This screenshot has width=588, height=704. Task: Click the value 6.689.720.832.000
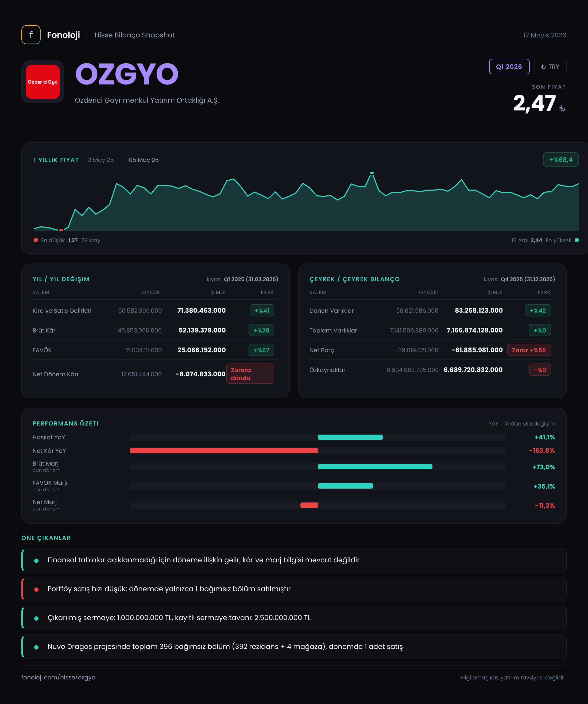[x=473, y=370]
